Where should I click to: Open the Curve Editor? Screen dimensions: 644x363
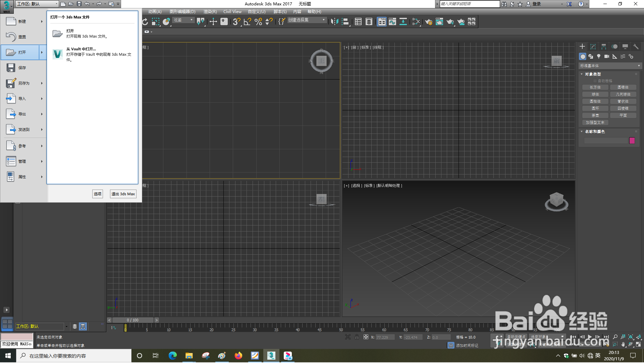[x=392, y=21]
